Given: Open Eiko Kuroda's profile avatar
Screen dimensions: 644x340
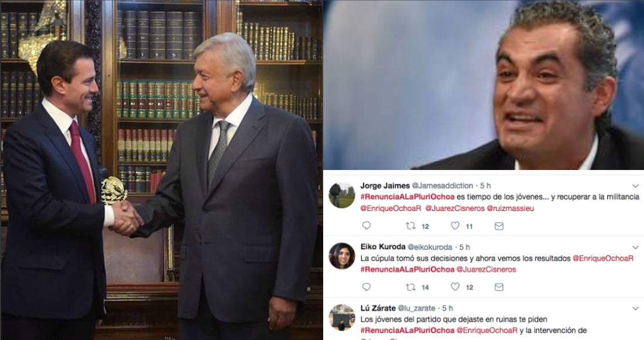Looking at the screenshot, I should 342,256.
